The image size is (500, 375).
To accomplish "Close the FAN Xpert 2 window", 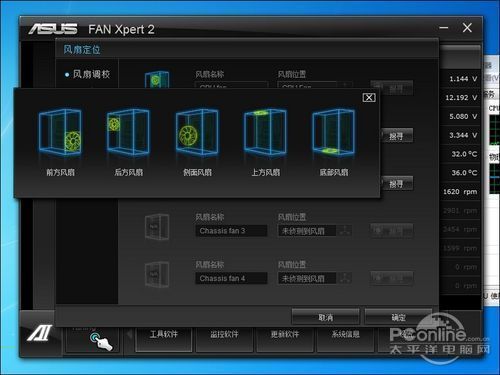I will tap(467, 28).
